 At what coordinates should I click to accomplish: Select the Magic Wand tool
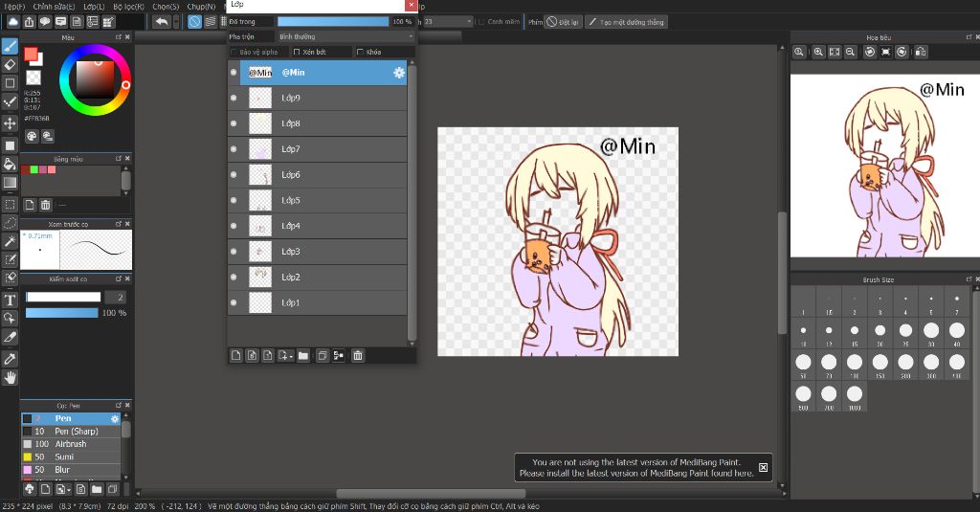[x=10, y=240]
